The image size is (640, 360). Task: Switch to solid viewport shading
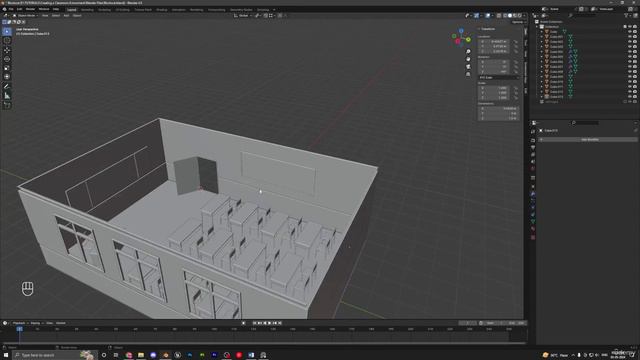(x=510, y=16)
